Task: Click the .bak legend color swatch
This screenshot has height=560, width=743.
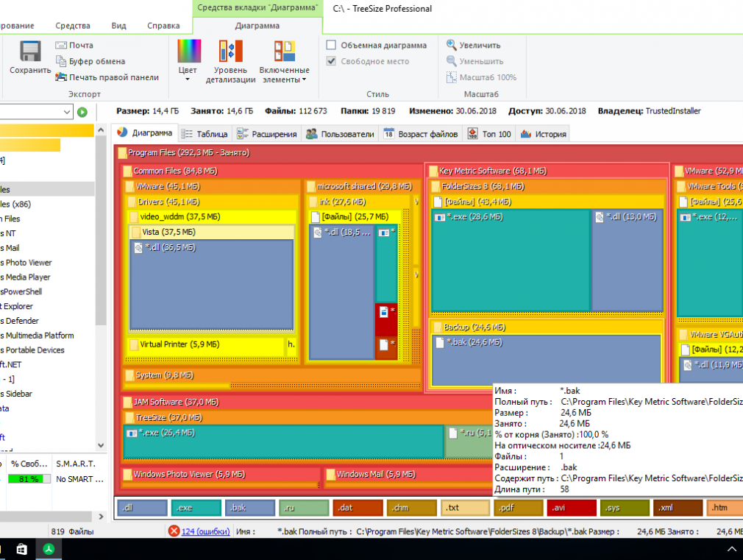Action: (x=249, y=508)
